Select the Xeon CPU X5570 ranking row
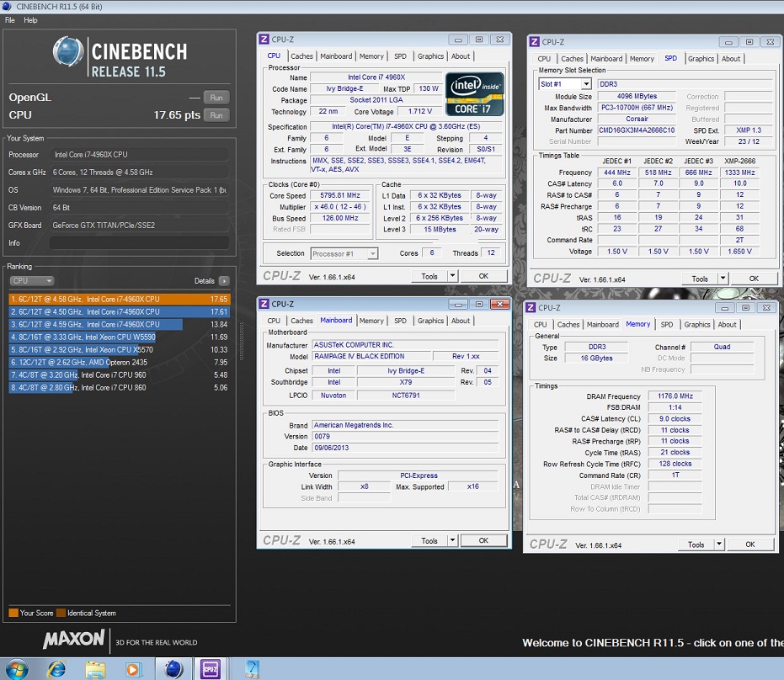The height and width of the screenshot is (680, 784). coord(119,350)
